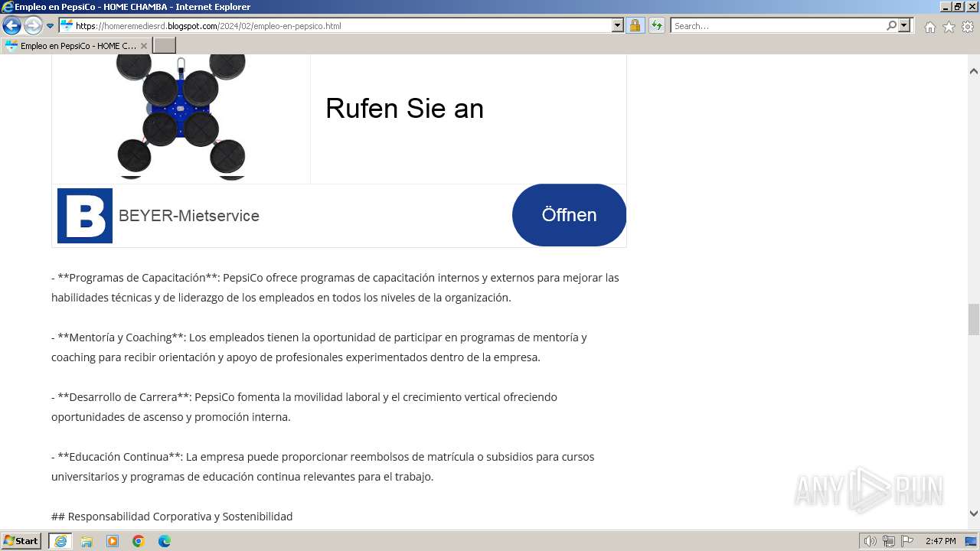Minimize the Internet Explorer window

(x=946, y=7)
